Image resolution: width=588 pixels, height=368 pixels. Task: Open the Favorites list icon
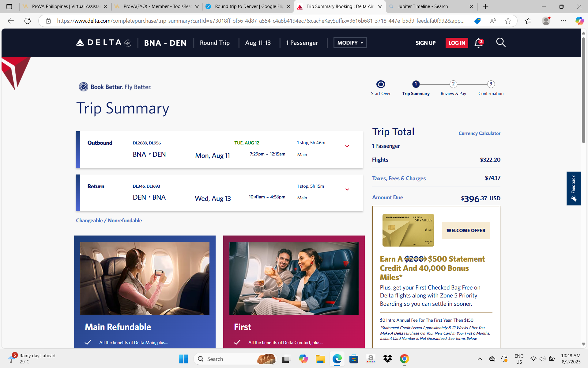528,21
